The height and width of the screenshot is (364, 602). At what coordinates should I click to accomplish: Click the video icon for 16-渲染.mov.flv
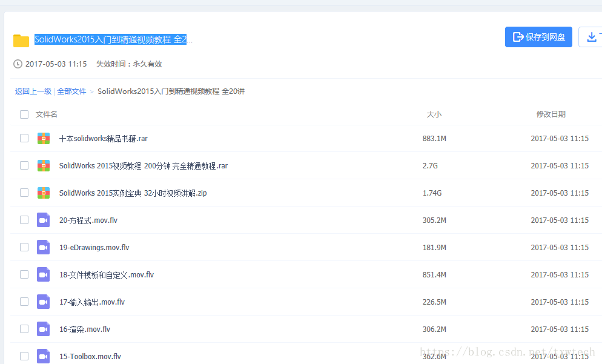44,329
